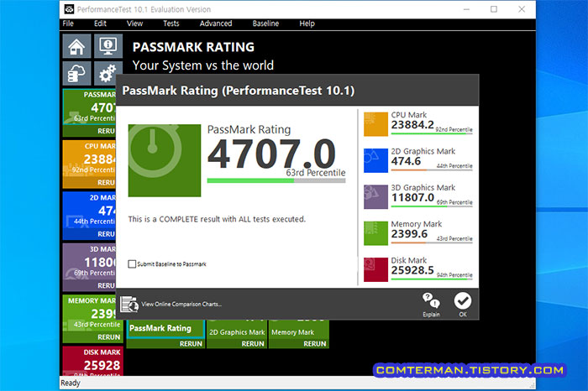Click the 94th Percentile label in dialog
The width and height of the screenshot is (588, 391).
click(454, 275)
